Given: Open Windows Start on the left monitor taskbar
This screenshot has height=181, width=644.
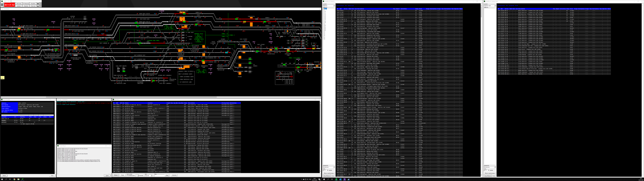Looking at the screenshot, I should [x=2, y=179].
